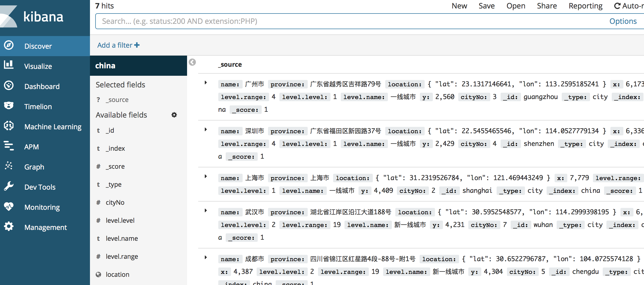Expand the 广州市 document row
This screenshot has width=644, height=285.
pos(206,83)
